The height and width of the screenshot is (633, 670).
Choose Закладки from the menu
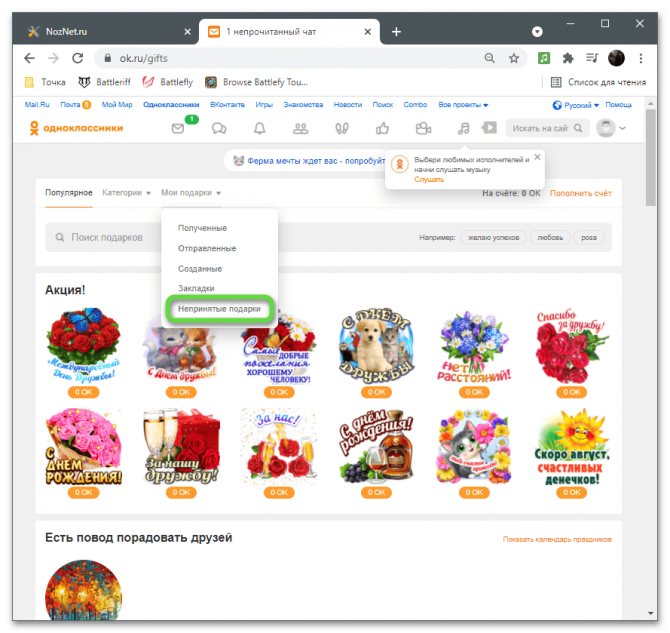point(196,289)
